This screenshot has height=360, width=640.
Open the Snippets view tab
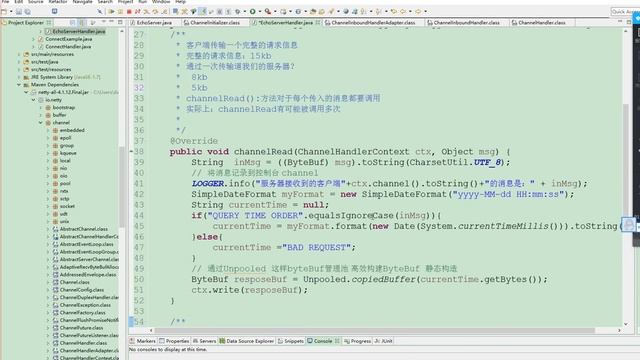click(291, 341)
